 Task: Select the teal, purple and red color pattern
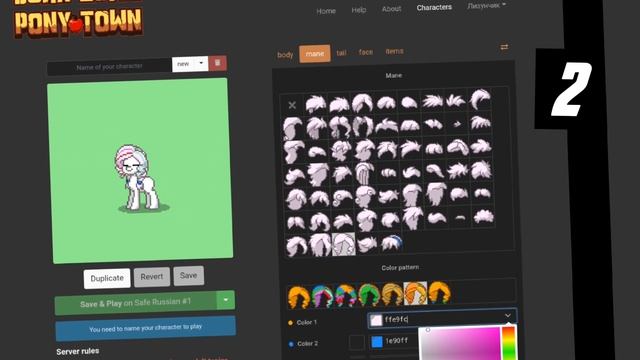click(322, 296)
